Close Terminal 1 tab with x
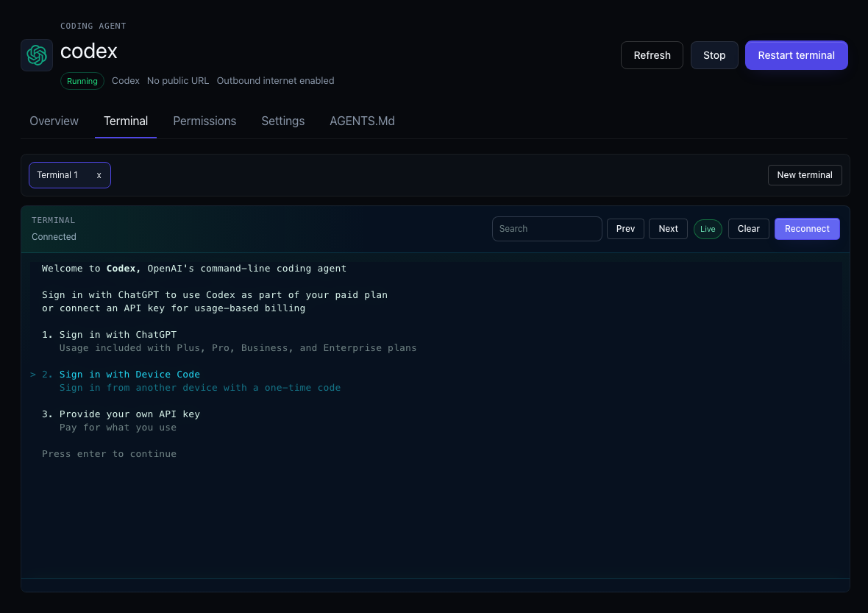The height and width of the screenshot is (613, 868). click(99, 175)
